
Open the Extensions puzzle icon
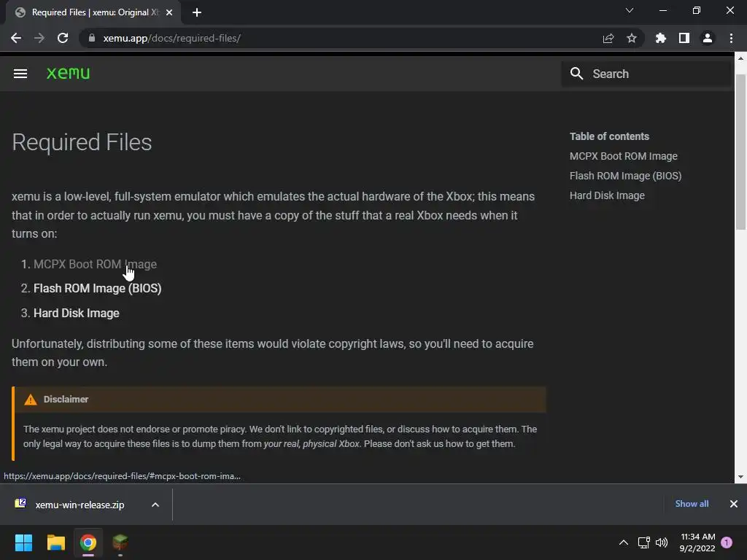pyautogui.click(x=660, y=38)
